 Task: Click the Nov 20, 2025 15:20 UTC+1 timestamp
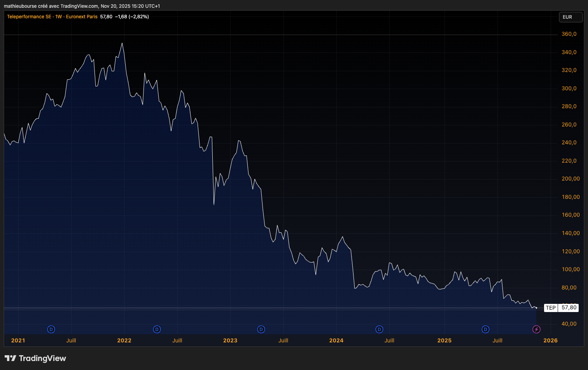130,6
